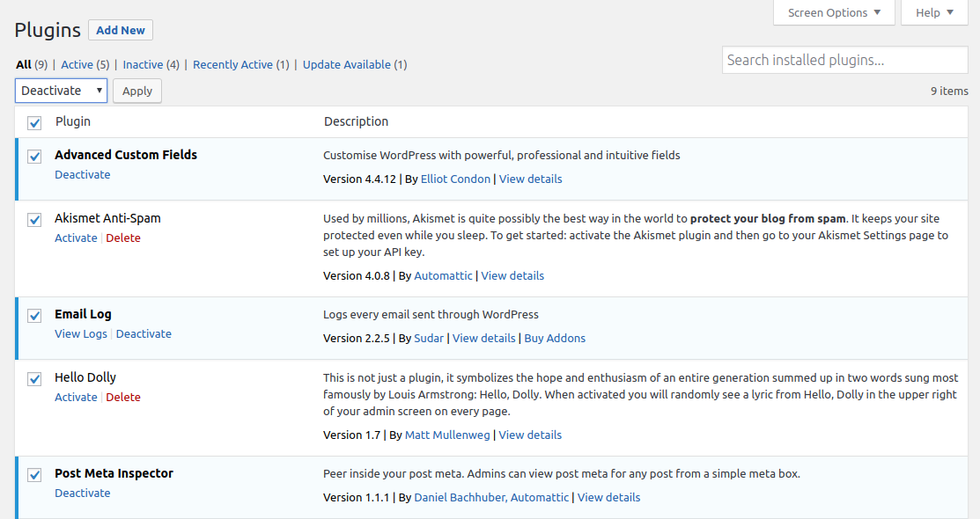Toggle the Email Log plugin checkbox
This screenshot has height=519, width=980.
[34, 316]
